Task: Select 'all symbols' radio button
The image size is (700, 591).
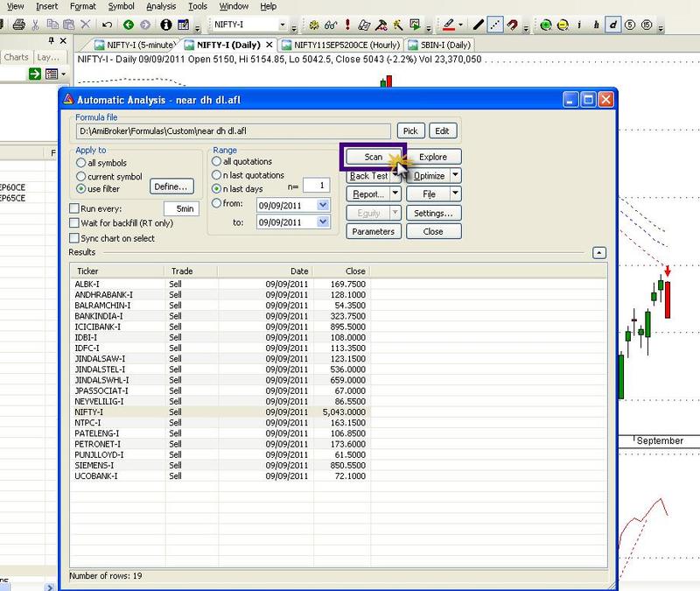Action: 80,163
